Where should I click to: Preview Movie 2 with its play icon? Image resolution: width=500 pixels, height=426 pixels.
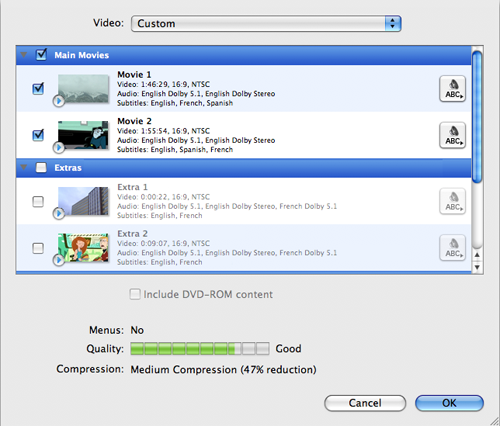pos(59,147)
